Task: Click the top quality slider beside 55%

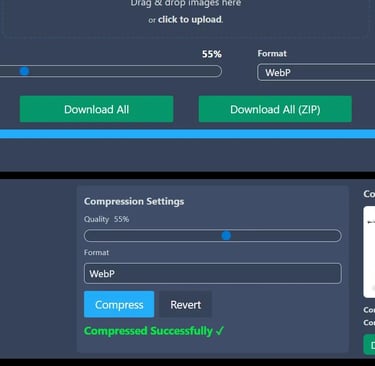Action: coord(111,71)
